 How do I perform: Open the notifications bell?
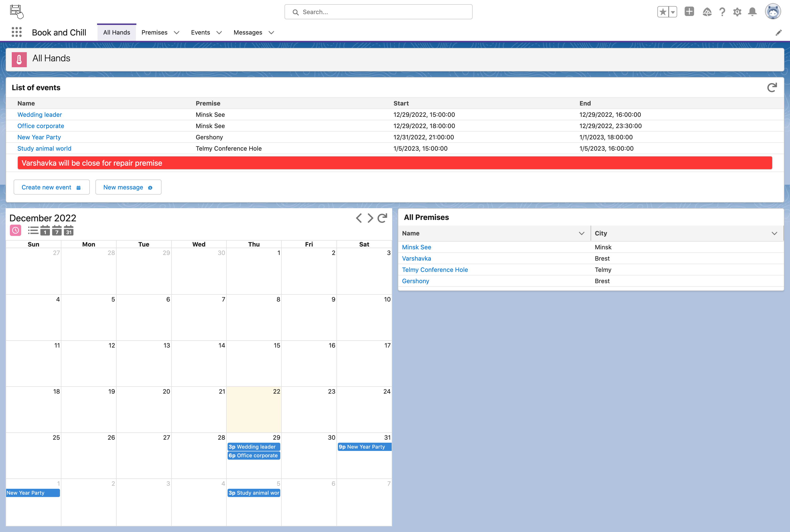pyautogui.click(x=752, y=12)
